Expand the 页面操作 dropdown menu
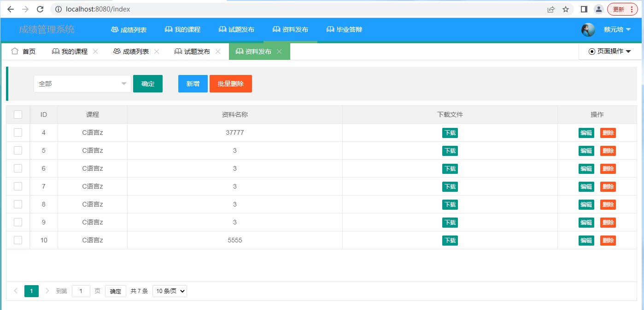The image size is (644, 310). [609, 52]
